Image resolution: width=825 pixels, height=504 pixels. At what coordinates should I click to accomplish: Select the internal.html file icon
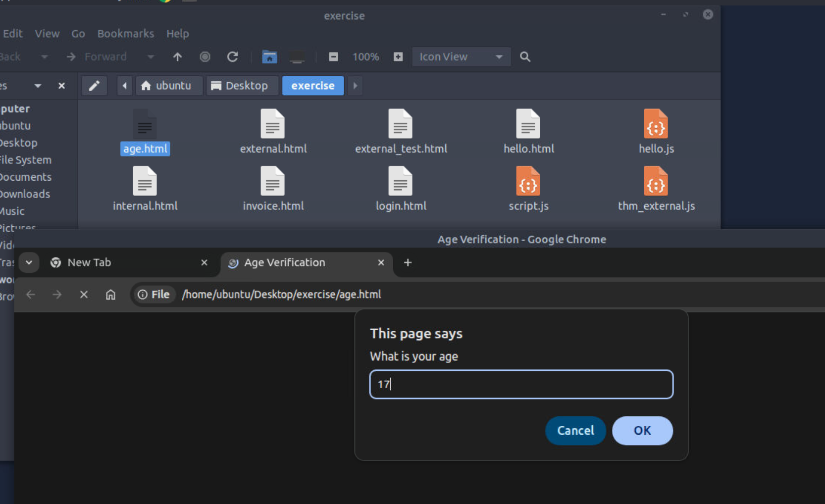145,181
